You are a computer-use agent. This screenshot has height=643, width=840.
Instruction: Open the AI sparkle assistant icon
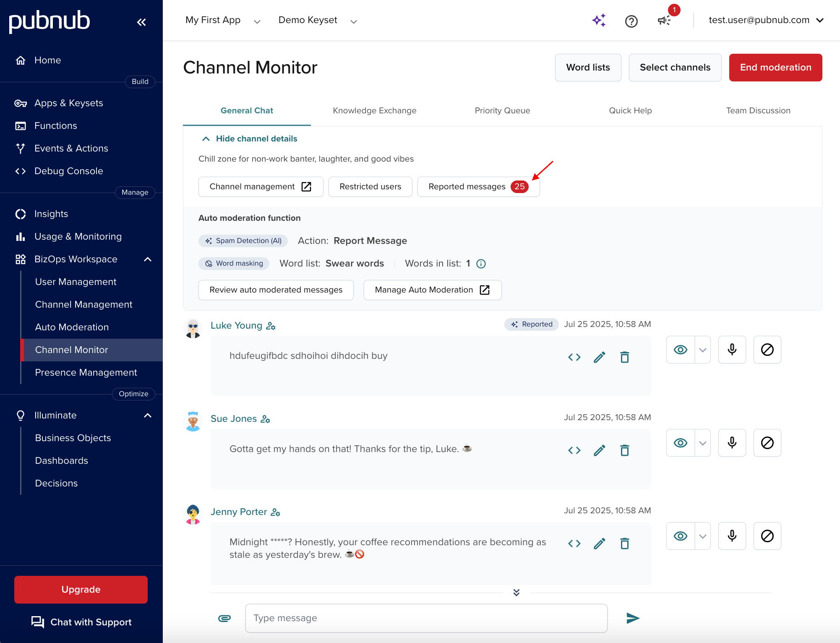[x=599, y=20]
